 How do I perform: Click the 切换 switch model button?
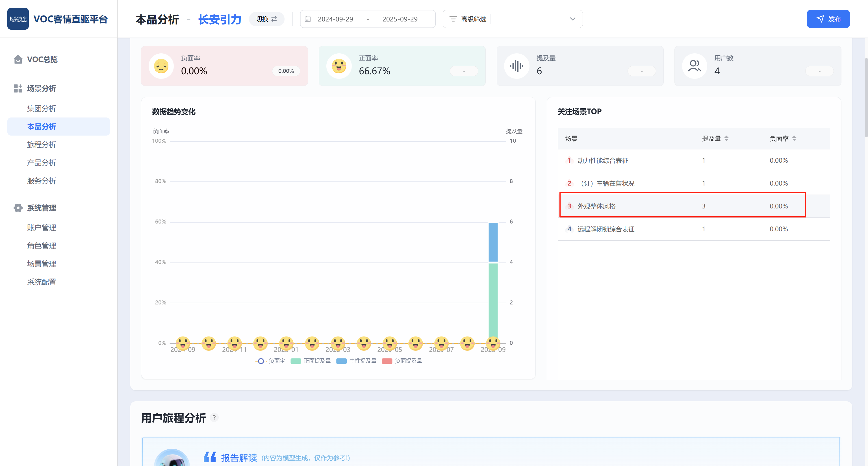266,19
